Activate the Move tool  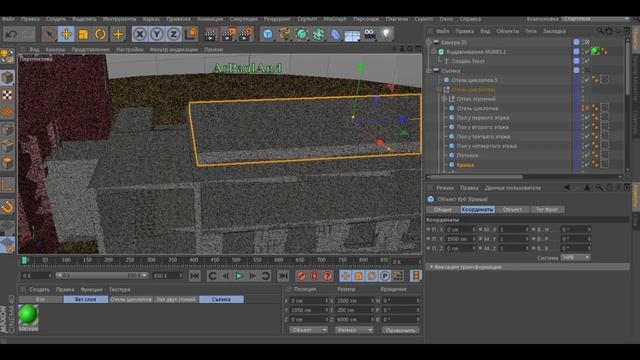pos(66,34)
